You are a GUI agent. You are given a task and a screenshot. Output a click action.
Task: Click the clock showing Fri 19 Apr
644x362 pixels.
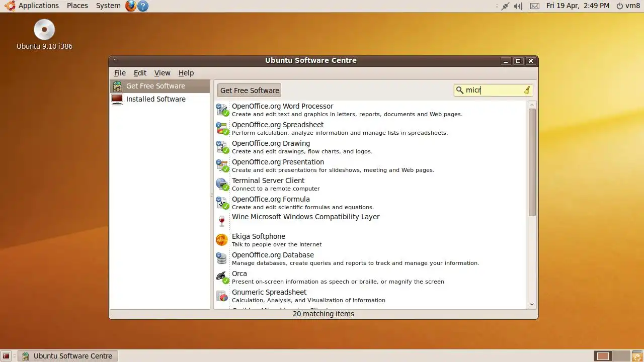[x=578, y=6]
